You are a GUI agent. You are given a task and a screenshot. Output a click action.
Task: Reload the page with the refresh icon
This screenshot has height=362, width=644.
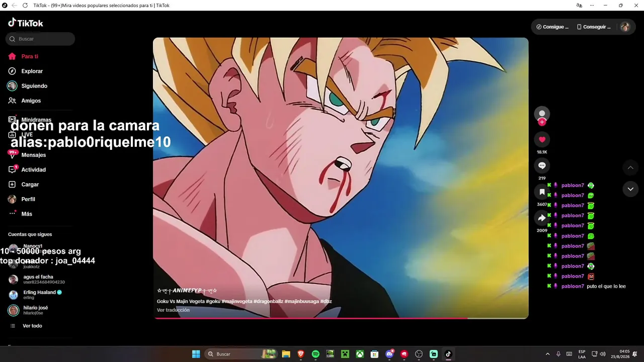(x=25, y=6)
